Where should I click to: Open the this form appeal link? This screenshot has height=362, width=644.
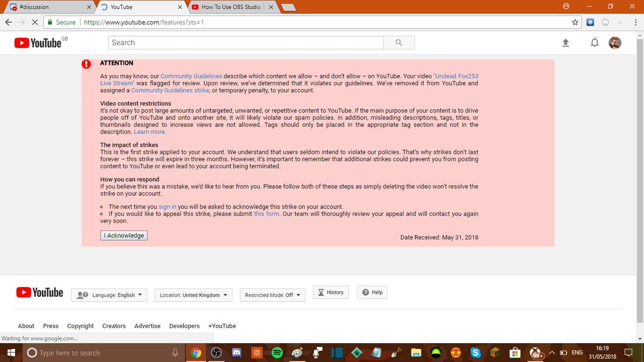point(267,214)
